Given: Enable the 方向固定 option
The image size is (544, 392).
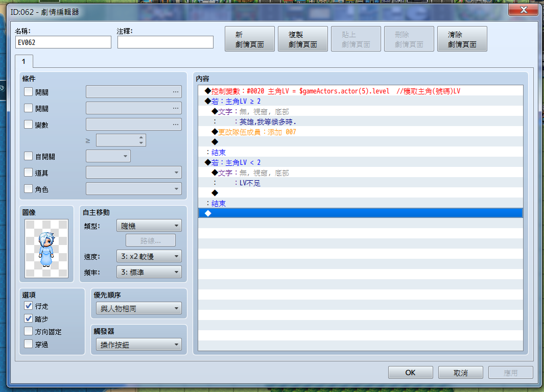Looking at the screenshot, I should coord(29,331).
